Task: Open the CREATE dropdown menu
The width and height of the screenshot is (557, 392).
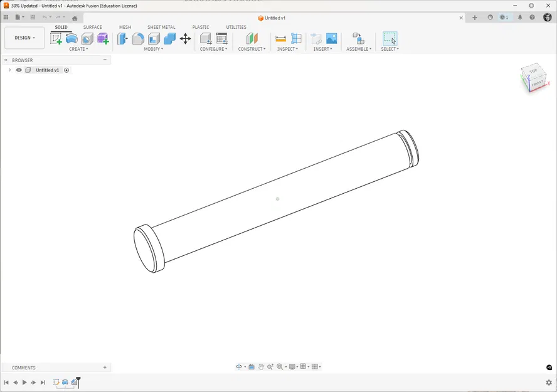Action: [78, 49]
